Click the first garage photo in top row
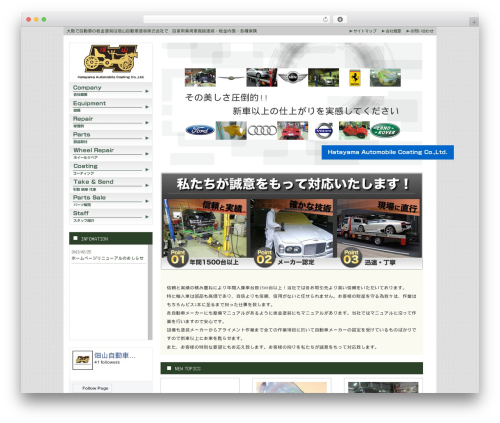 coord(200,77)
